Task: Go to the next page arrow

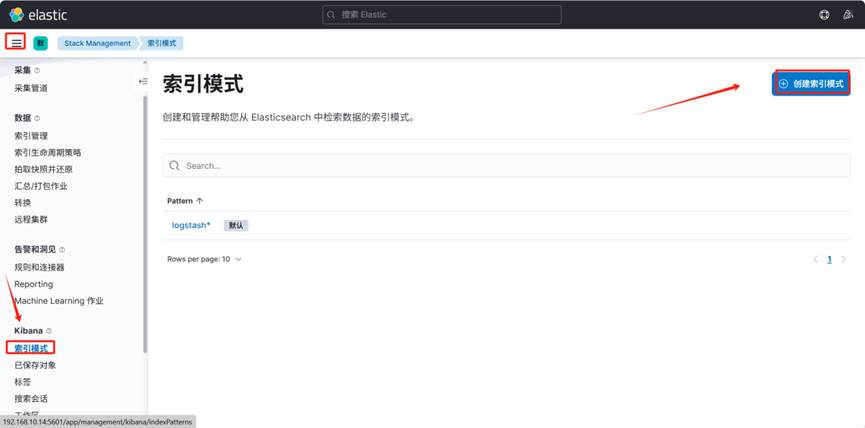Action: [x=843, y=259]
